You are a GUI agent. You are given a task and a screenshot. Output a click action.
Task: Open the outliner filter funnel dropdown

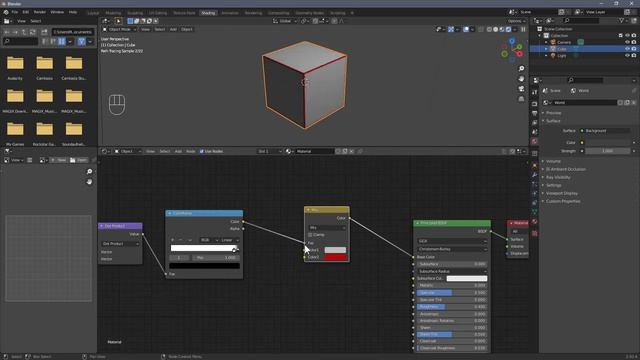623,20
